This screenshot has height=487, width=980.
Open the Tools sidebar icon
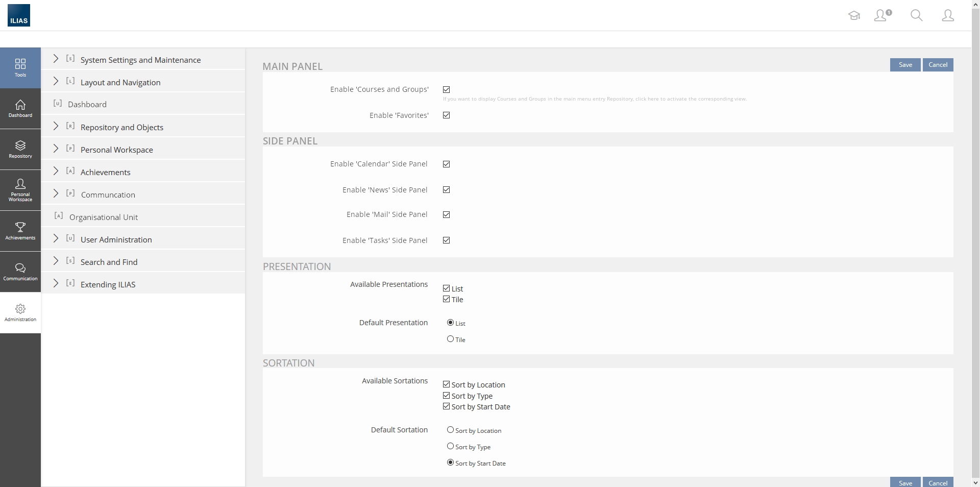pyautogui.click(x=20, y=67)
